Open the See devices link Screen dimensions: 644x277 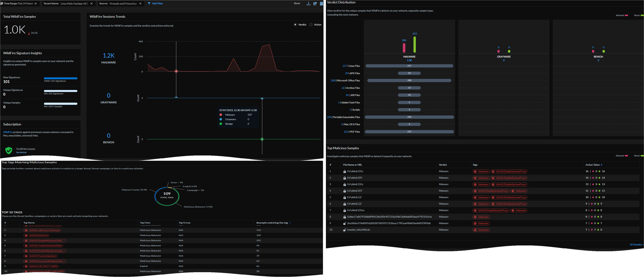[21, 152]
